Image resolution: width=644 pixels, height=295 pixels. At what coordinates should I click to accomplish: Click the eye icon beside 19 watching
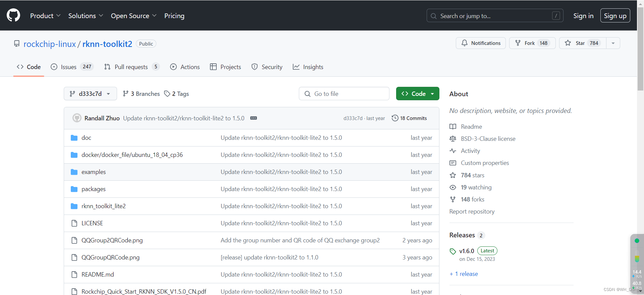453,187
